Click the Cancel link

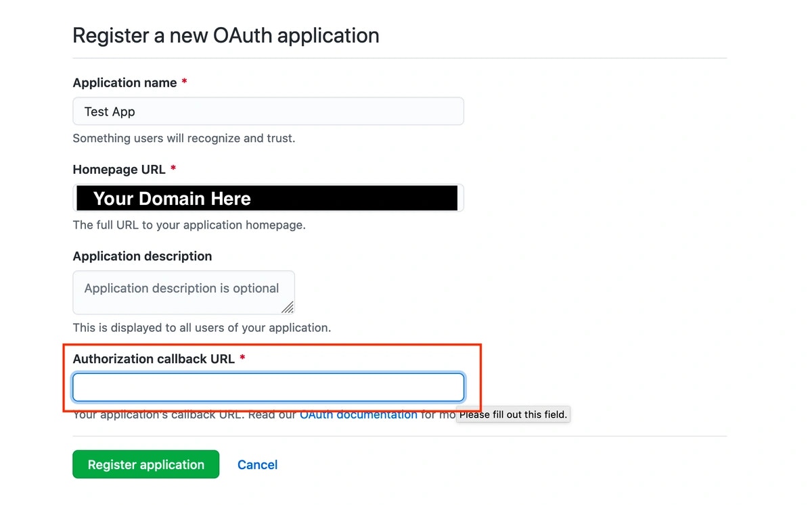click(257, 464)
